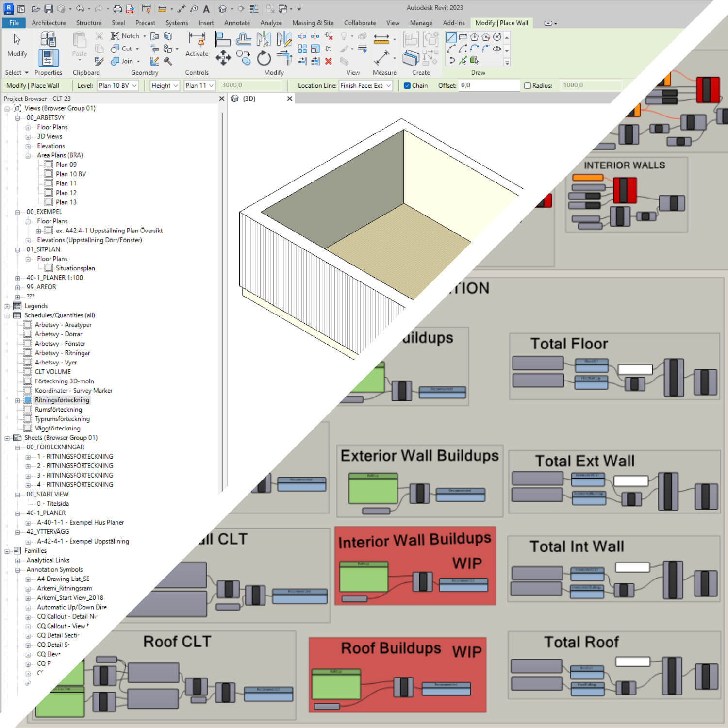Select the Line draw tool
The image size is (728, 728).
click(x=451, y=37)
